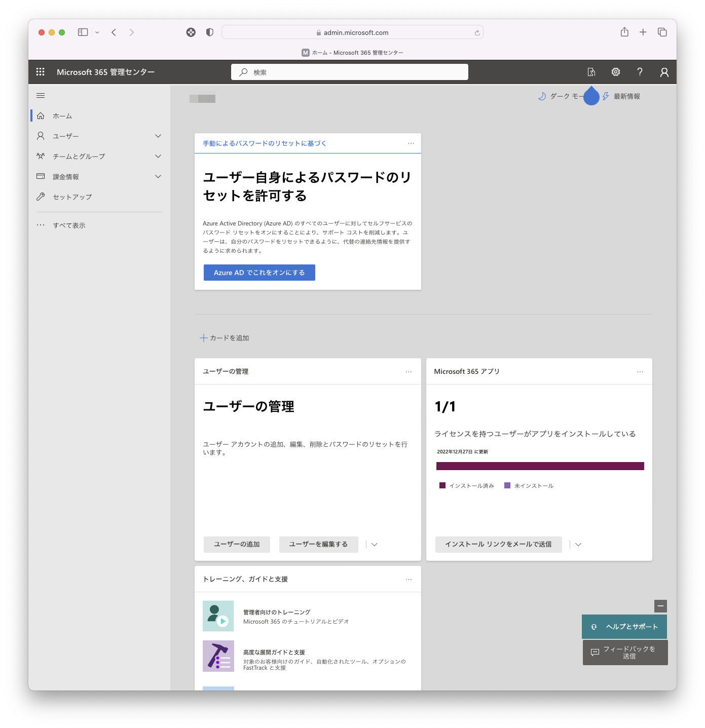Open the dropdown next to ユーザーを編集する
Viewport: 705px width, 728px height.
375,545
